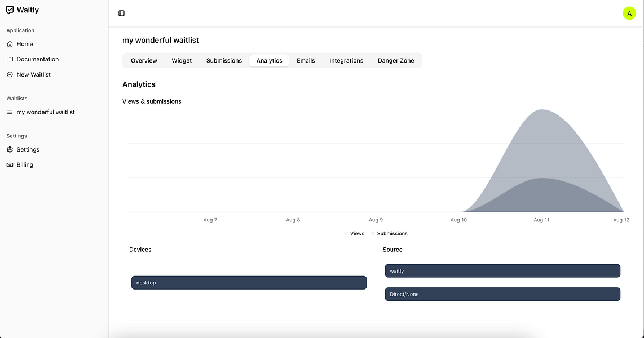
Task: Click the 'Devices' heading
Action: 140,250
